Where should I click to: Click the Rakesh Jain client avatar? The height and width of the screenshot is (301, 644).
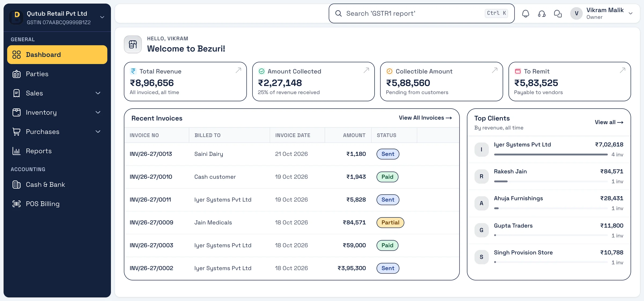tap(481, 176)
